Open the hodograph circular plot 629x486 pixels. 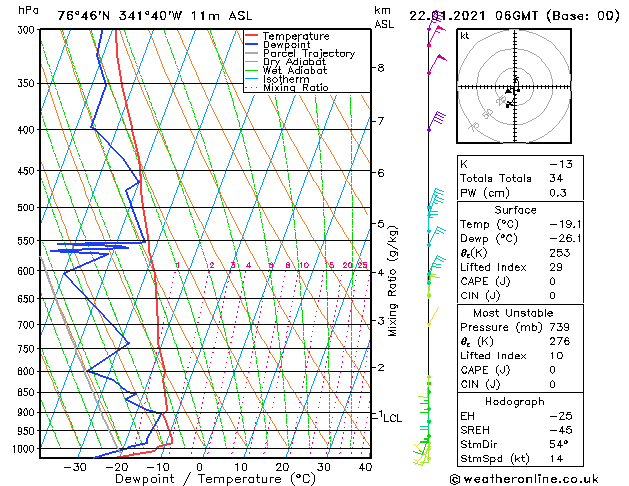pos(514,86)
